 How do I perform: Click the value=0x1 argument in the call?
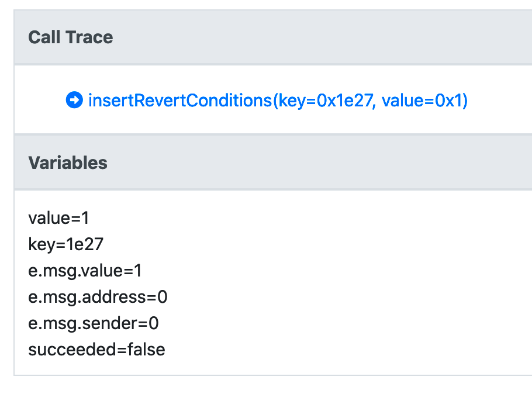coord(421,101)
